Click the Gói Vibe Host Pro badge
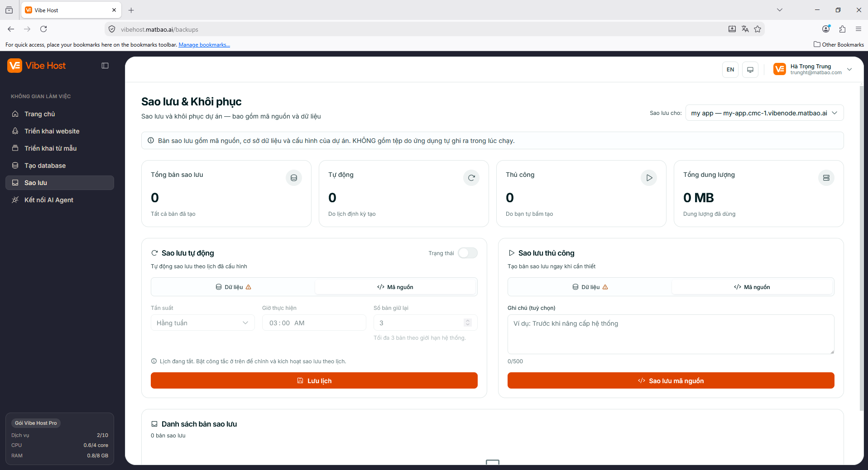 click(36, 423)
